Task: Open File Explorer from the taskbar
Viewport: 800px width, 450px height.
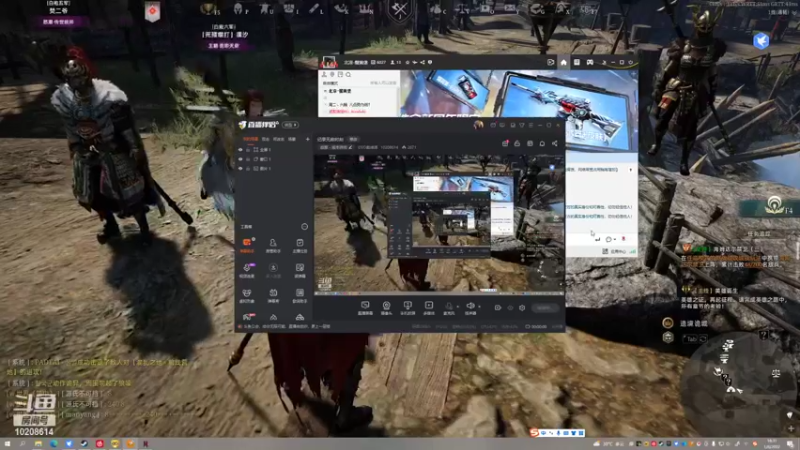Action: pyautogui.click(x=38, y=444)
